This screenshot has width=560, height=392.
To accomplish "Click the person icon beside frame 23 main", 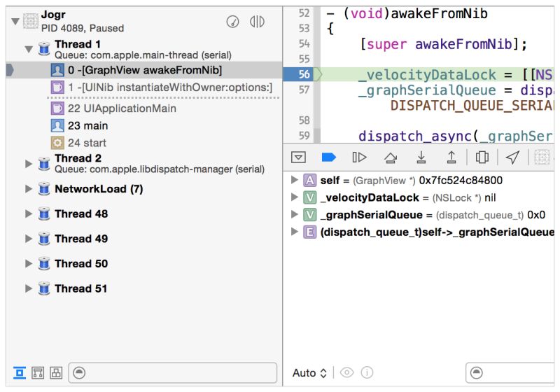I will click(x=57, y=126).
